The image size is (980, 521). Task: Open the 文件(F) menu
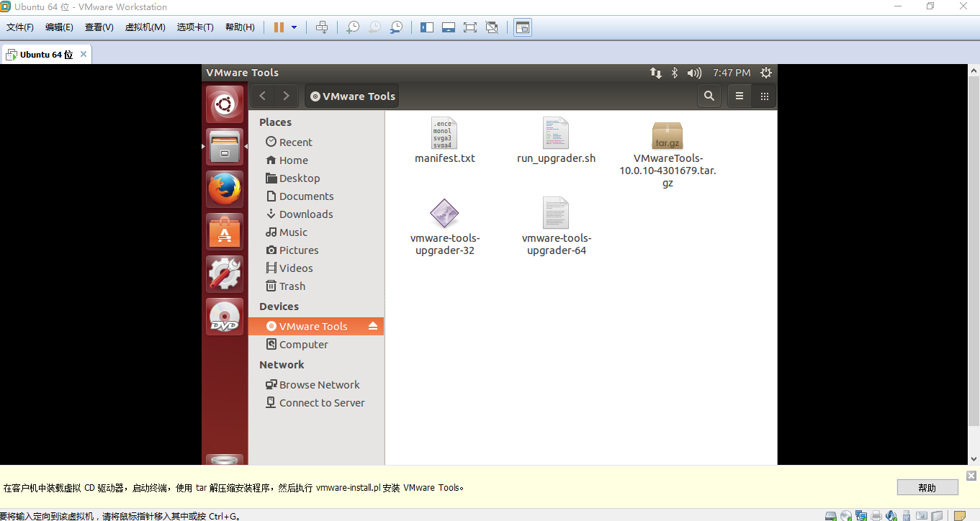20,27
